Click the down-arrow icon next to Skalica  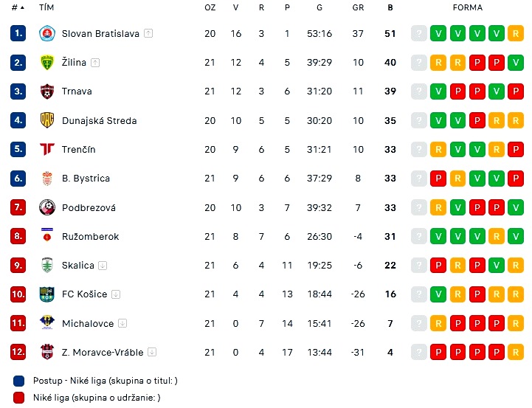pos(103,266)
